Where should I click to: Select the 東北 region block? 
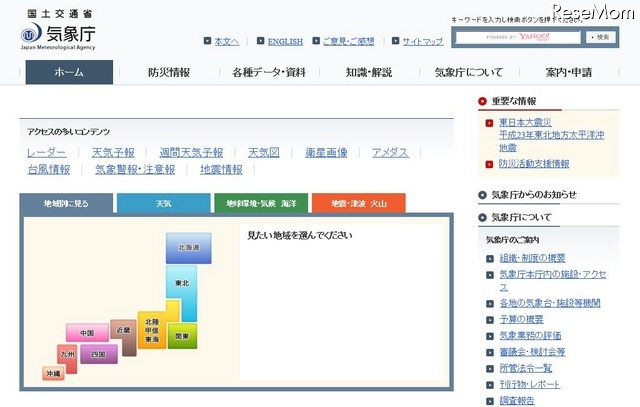click(180, 285)
